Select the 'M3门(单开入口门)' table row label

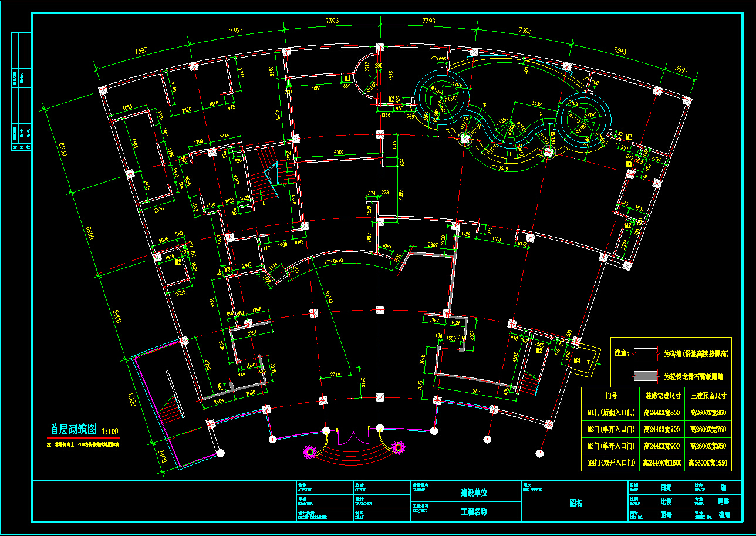610,446
